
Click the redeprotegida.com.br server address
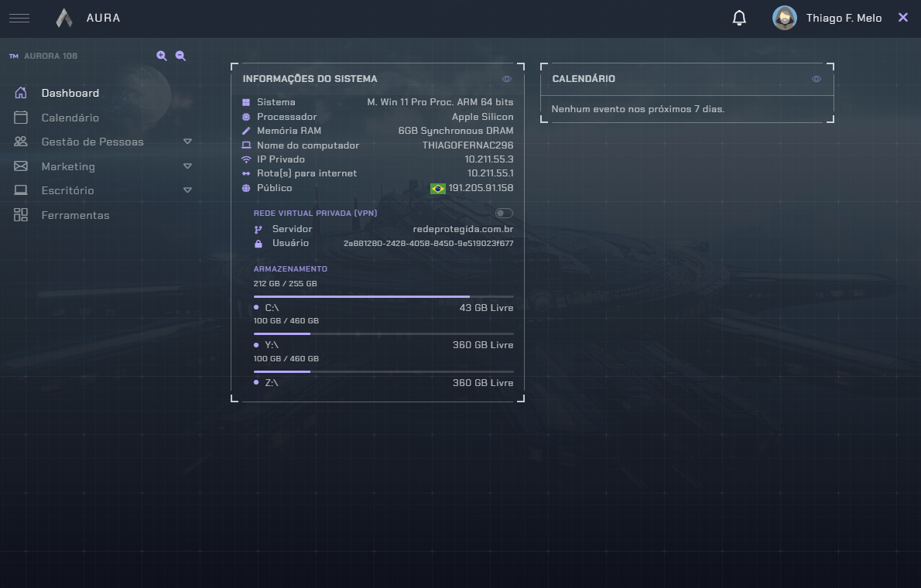463,230
